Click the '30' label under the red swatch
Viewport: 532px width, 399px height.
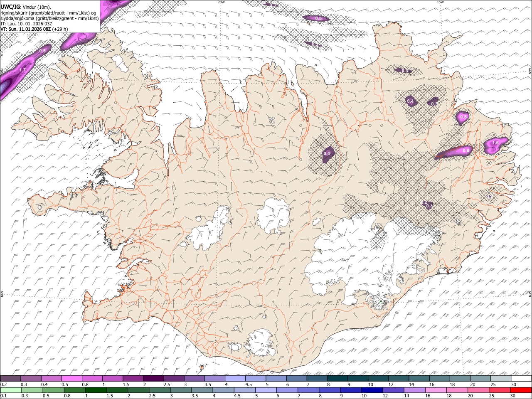pyautogui.click(x=514, y=396)
